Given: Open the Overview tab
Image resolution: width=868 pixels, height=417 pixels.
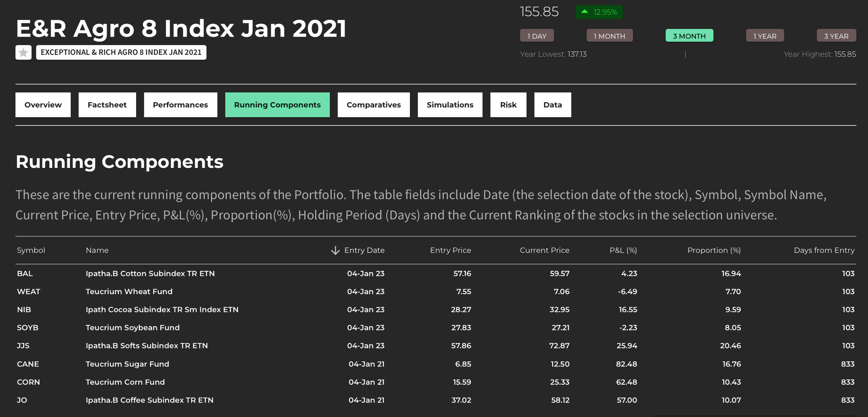Looking at the screenshot, I should point(43,105).
